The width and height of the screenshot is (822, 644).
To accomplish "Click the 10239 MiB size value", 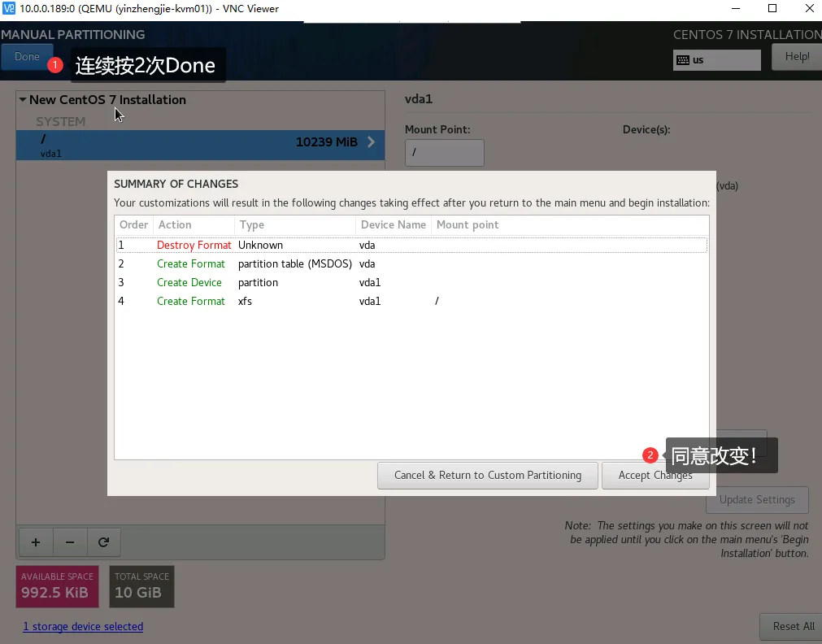I will [327, 142].
